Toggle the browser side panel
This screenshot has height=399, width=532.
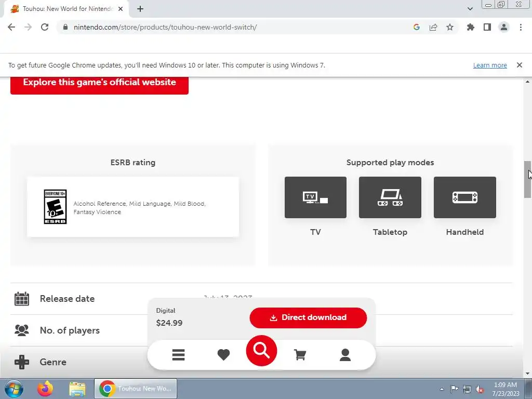point(487,27)
